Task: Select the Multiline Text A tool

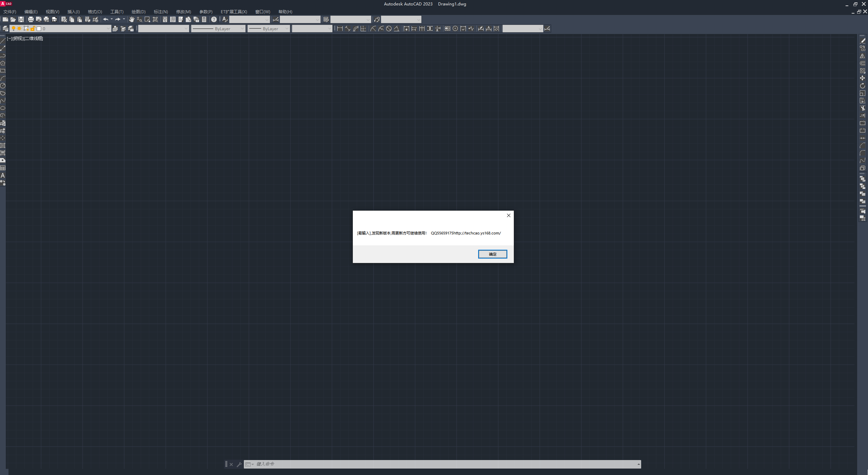Action: (x=3, y=175)
